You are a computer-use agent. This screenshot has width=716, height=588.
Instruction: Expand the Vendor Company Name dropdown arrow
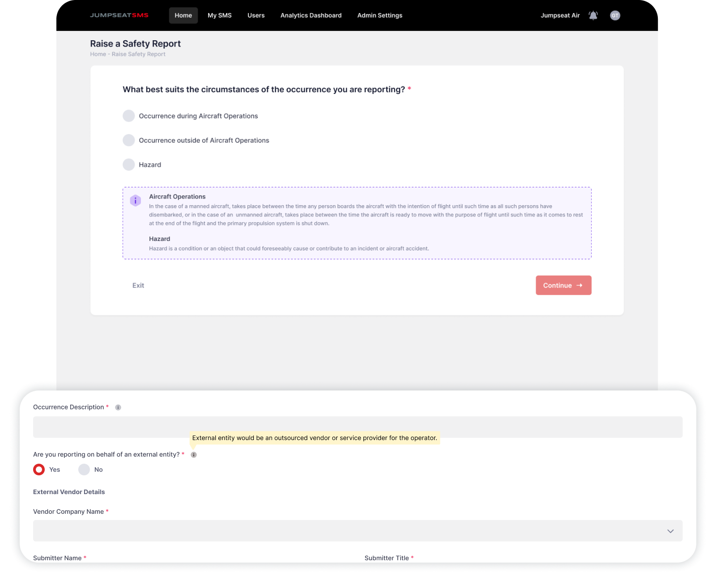670,531
